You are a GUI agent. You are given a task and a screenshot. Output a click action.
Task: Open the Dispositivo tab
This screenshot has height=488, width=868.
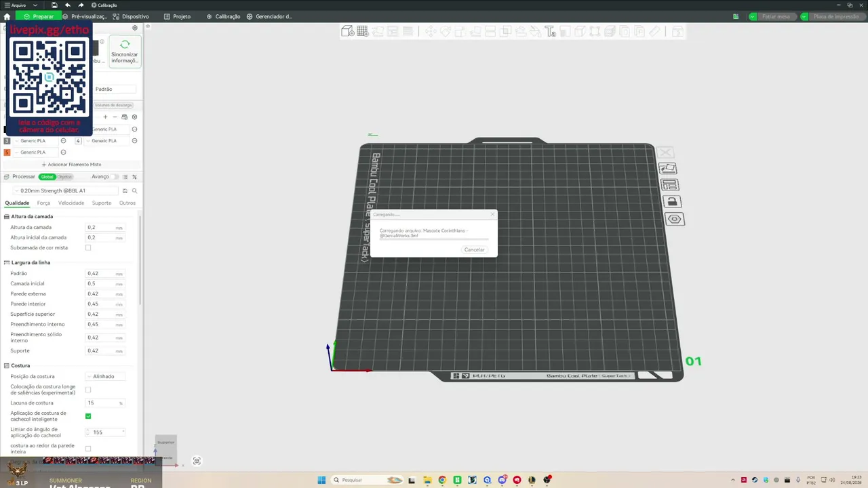point(131,16)
